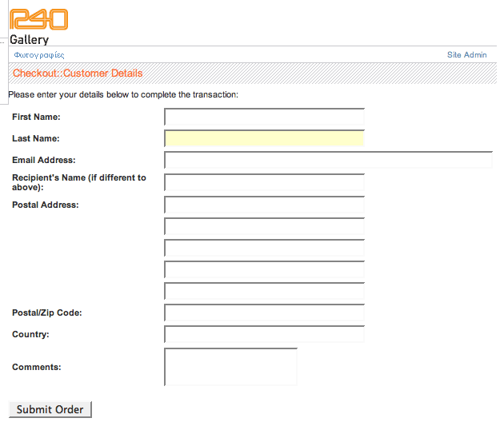Image resolution: width=504 pixels, height=430 pixels.
Task: Click the Country input field
Action: [264, 334]
